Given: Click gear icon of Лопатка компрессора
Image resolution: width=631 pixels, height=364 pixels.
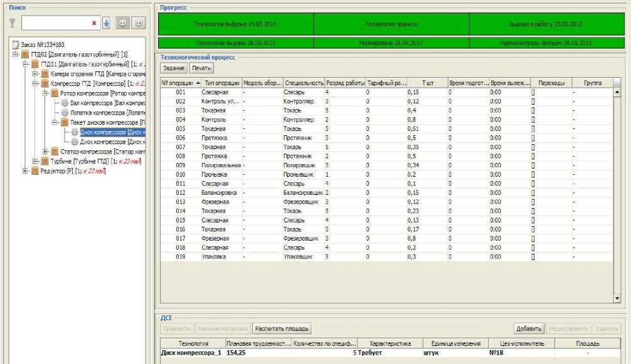Looking at the screenshot, I should [65, 112].
